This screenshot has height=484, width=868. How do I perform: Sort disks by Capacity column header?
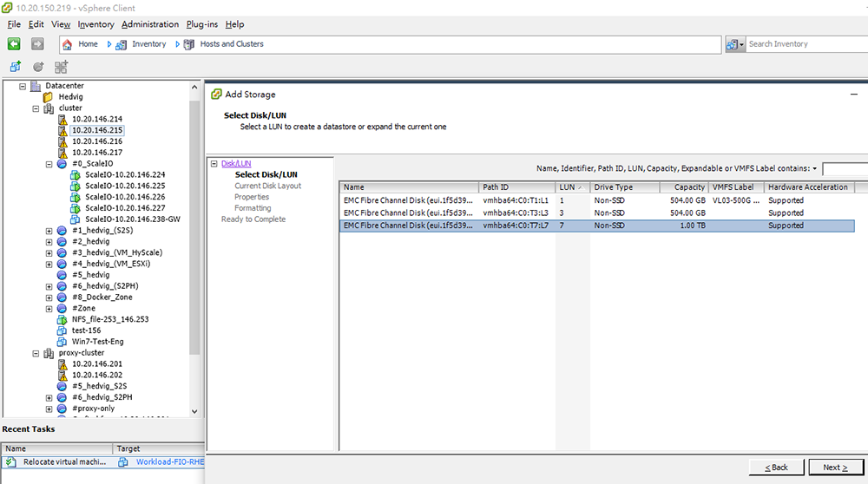[684, 187]
